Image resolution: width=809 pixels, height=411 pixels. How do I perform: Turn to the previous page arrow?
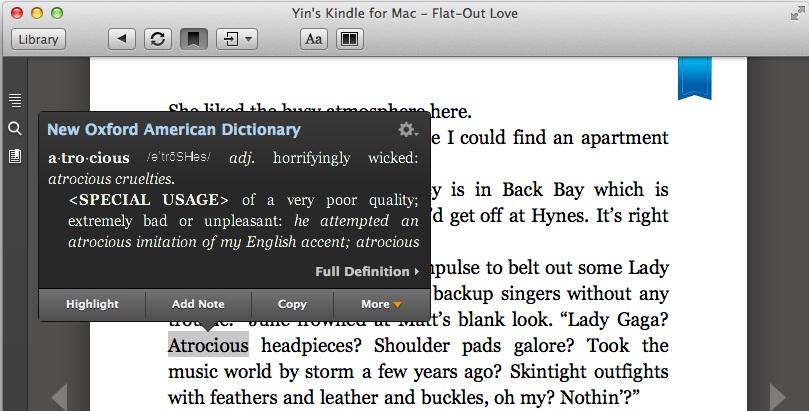click(x=59, y=397)
